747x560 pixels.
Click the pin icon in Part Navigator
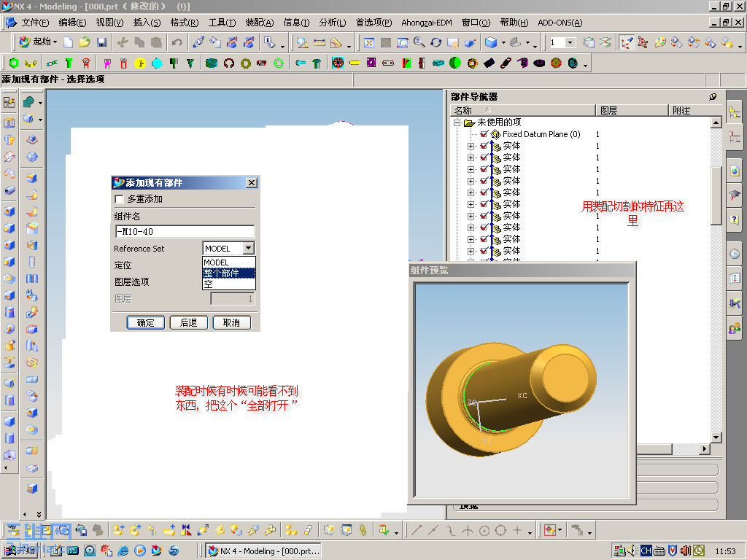[x=712, y=97]
